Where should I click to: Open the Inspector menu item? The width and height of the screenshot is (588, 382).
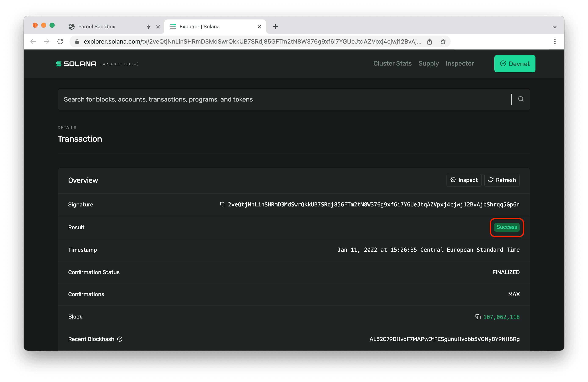tap(460, 63)
